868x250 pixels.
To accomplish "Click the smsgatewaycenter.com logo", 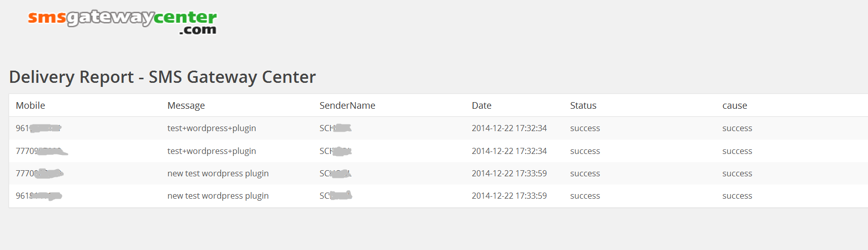I will 122,21.
